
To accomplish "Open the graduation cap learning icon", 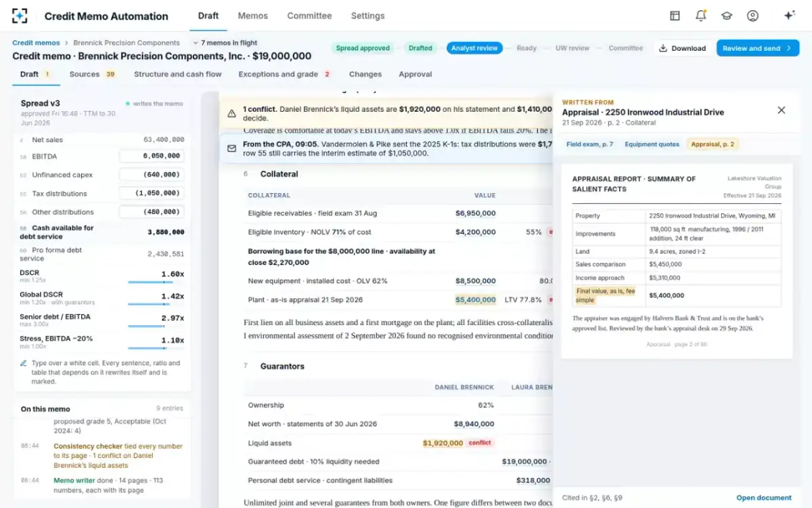I will (727, 16).
